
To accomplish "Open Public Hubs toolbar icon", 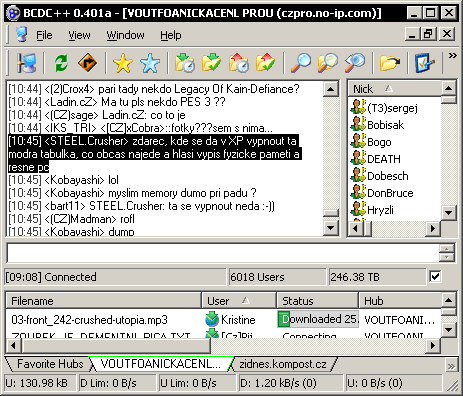I will (x=27, y=63).
